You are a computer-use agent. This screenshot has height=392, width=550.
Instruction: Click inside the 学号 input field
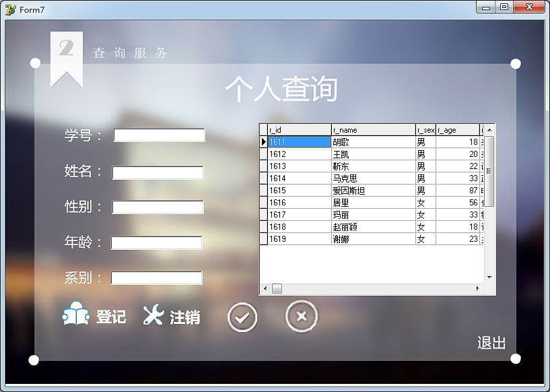click(158, 135)
